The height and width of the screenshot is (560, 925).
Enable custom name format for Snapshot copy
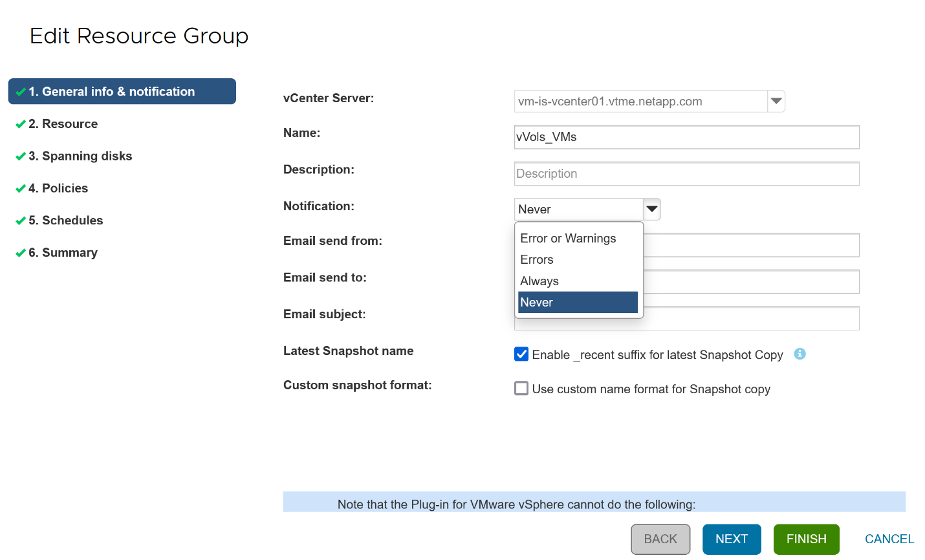tap(521, 389)
